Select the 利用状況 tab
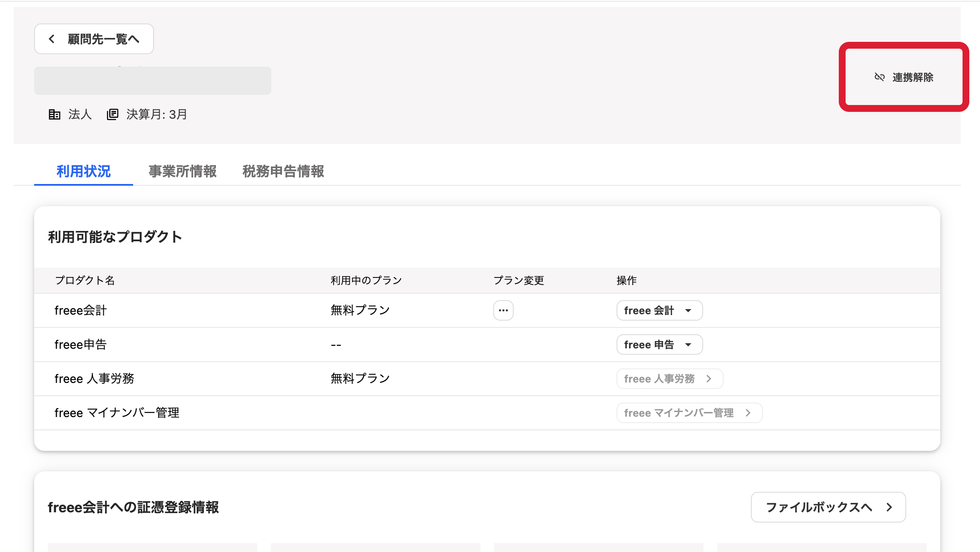 (84, 171)
